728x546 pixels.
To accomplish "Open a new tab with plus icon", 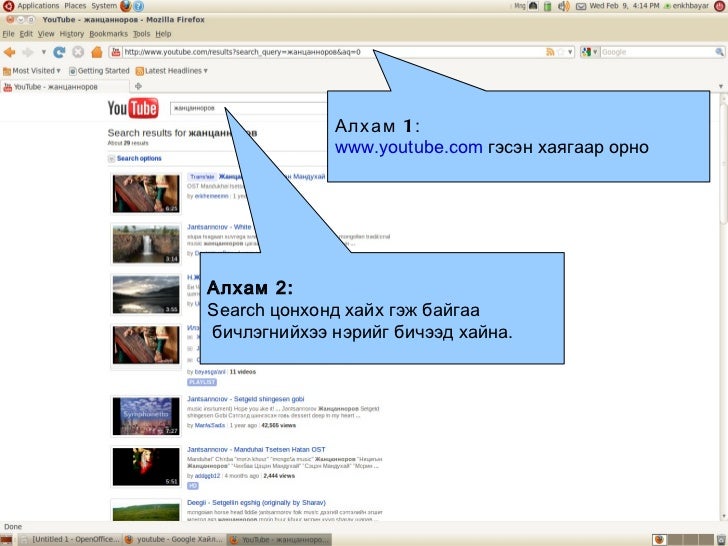I will tap(138, 86).
